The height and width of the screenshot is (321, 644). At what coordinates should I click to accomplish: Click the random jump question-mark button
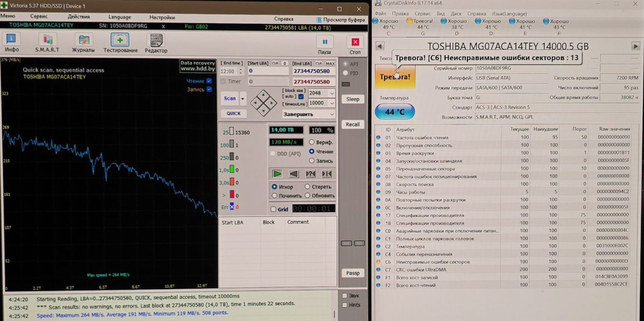310,174
